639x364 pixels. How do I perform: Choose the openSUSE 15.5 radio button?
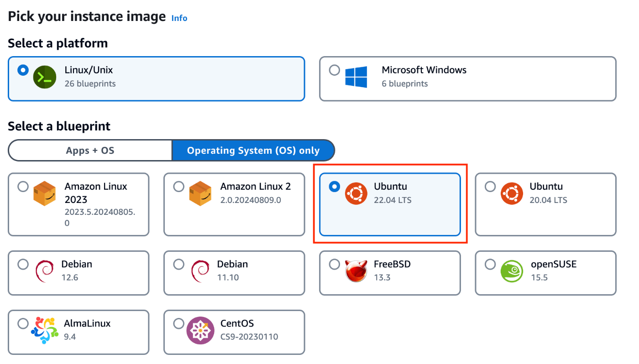(x=490, y=265)
